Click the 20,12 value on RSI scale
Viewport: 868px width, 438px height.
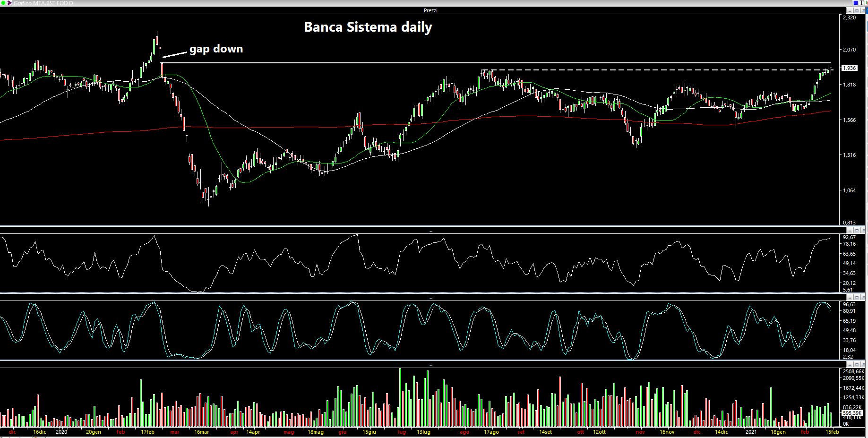point(849,283)
